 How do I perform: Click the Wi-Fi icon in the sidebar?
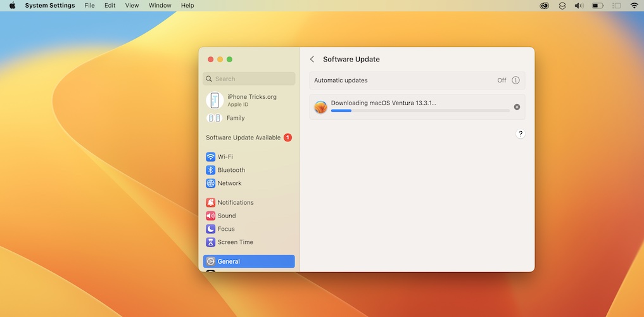tap(211, 157)
